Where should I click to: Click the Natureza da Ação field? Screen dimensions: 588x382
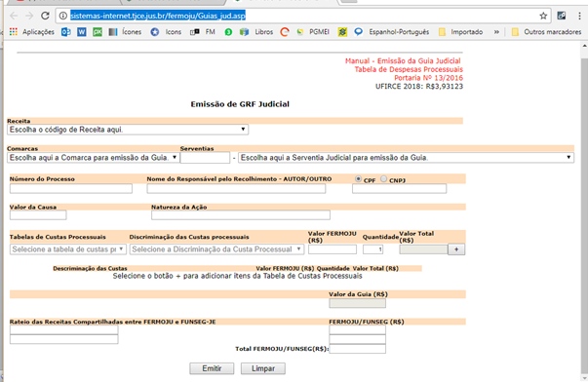241,215
